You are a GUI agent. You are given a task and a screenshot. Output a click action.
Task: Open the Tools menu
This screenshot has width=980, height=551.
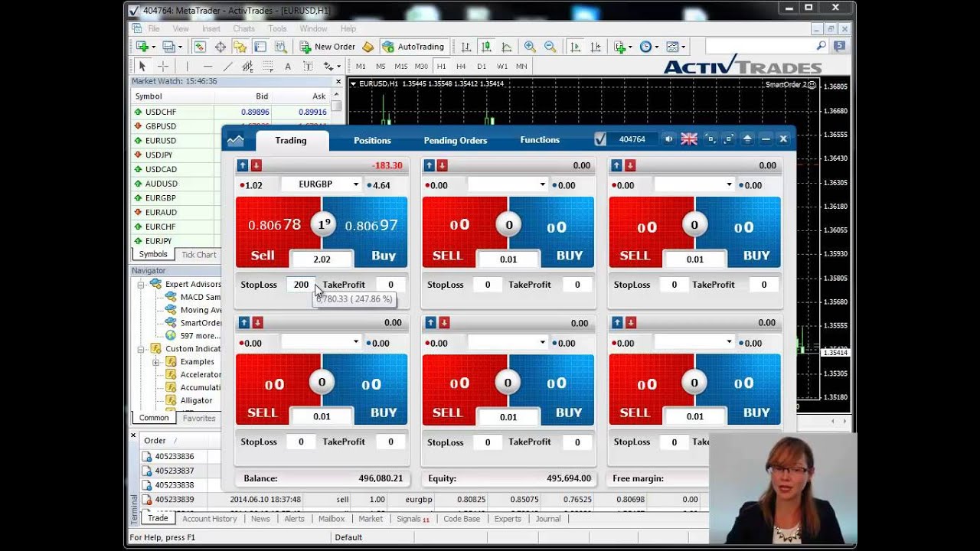coord(277,28)
